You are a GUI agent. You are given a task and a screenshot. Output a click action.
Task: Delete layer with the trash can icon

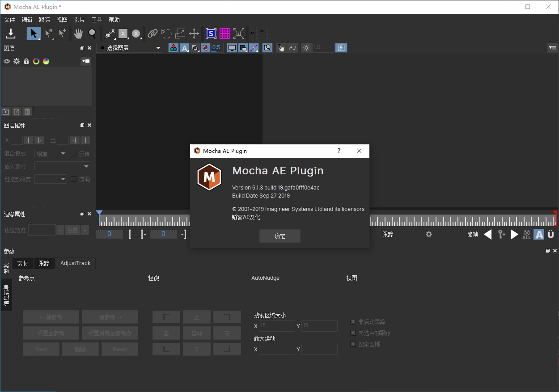click(x=27, y=112)
